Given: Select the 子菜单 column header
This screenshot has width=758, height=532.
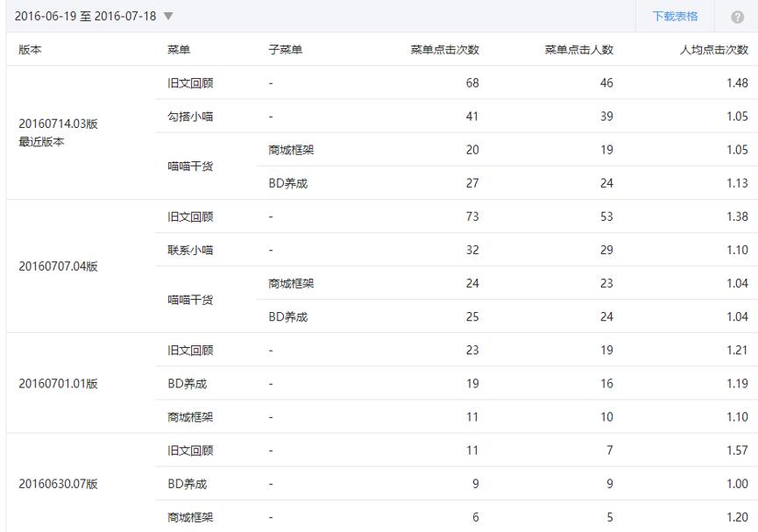Looking at the screenshot, I should point(286,49).
